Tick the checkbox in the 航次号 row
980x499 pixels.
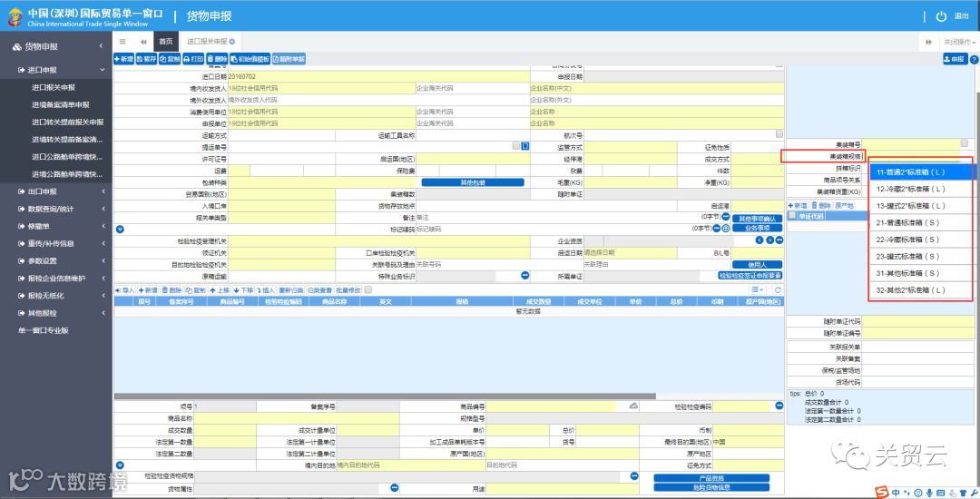tap(779, 133)
